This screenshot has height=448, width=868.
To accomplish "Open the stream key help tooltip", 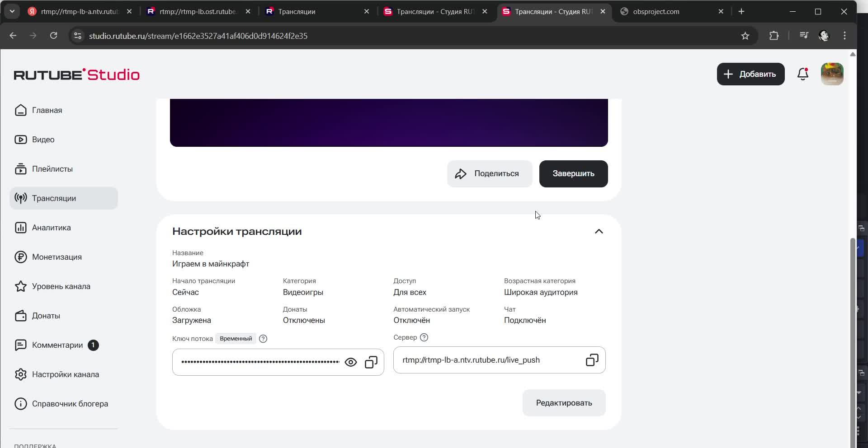I will pyautogui.click(x=263, y=338).
